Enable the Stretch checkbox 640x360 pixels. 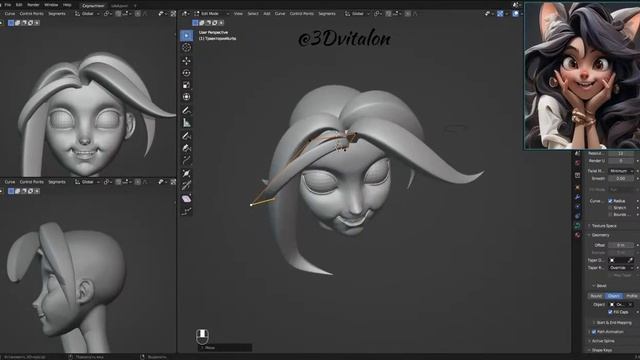point(611,208)
